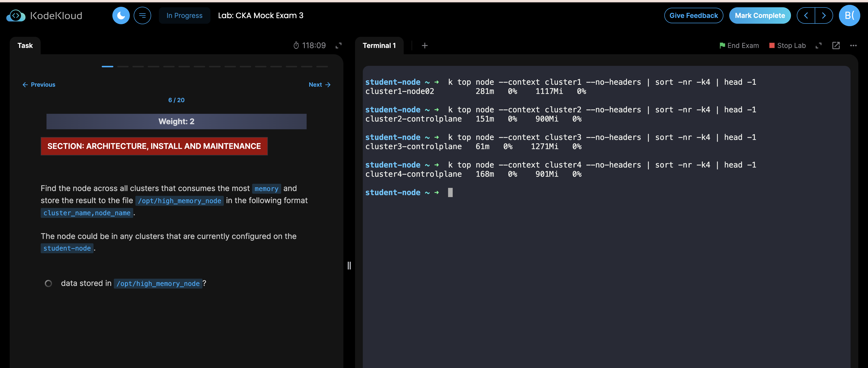Open the course outline menu icon
This screenshot has width=868, height=368.
coord(142,15)
